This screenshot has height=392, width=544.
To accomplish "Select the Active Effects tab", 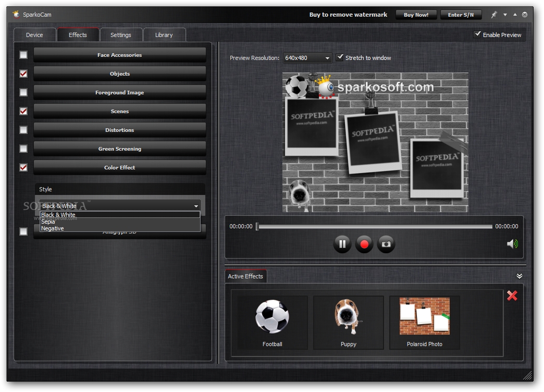I will (245, 276).
